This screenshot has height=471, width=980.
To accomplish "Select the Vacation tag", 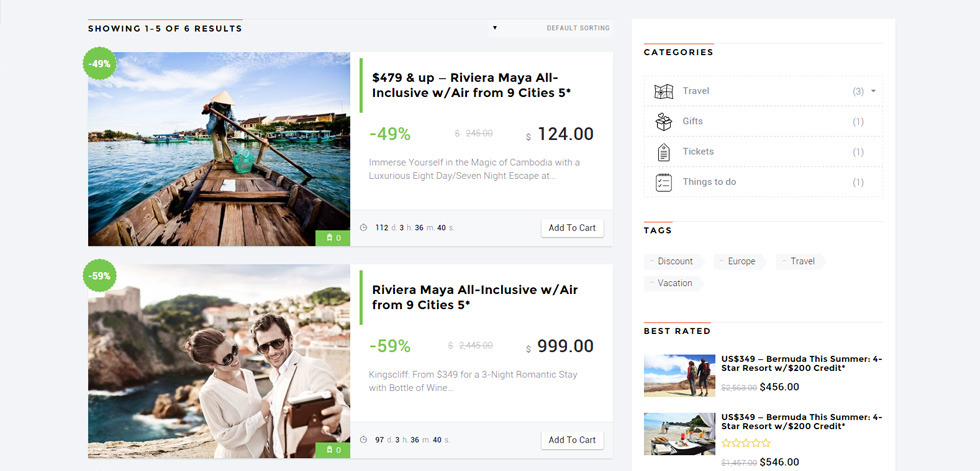I will [x=673, y=283].
